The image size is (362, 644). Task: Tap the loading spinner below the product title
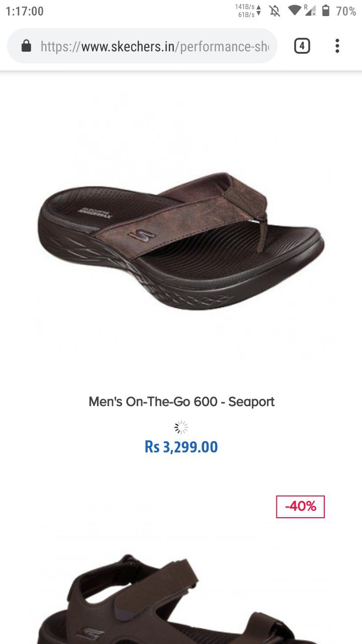[181, 428]
